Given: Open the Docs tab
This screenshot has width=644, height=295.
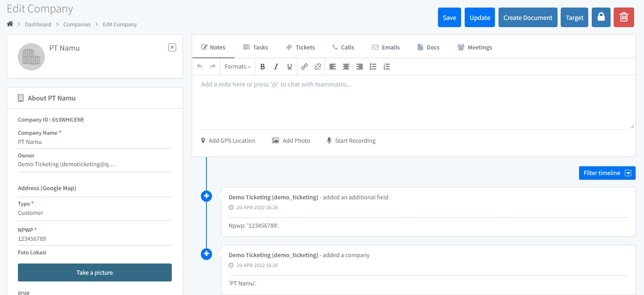Looking at the screenshot, I should pyautogui.click(x=428, y=47).
